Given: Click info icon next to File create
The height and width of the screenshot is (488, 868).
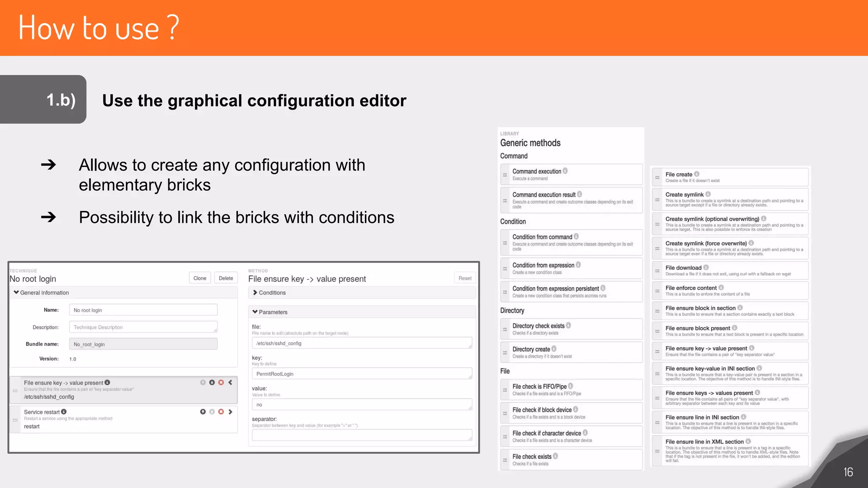Looking at the screenshot, I should (x=697, y=174).
